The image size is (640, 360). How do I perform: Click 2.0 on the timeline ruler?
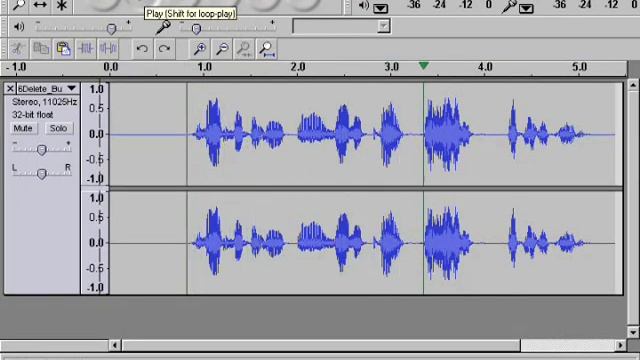(x=298, y=67)
